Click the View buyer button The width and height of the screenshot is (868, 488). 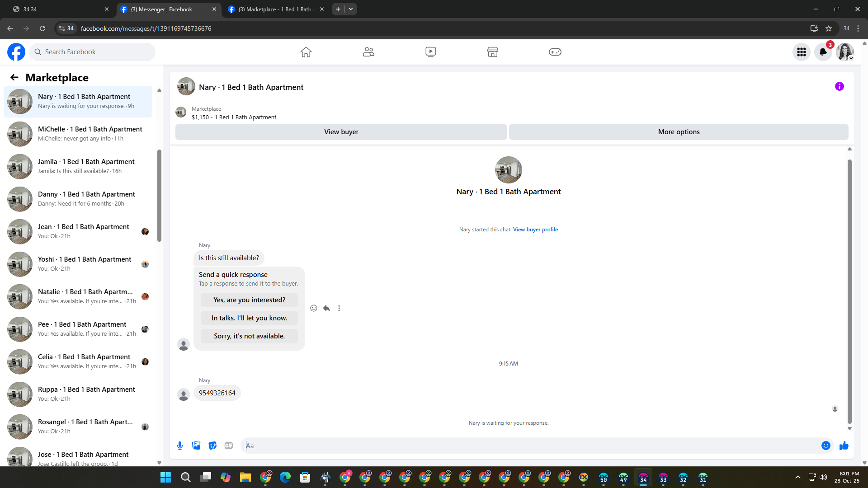341,132
